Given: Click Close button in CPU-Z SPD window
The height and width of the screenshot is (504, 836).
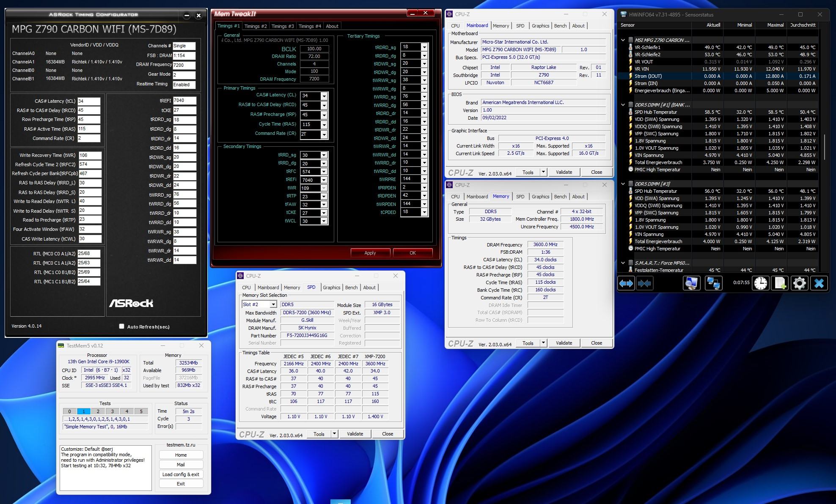Looking at the screenshot, I should (388, 434).
